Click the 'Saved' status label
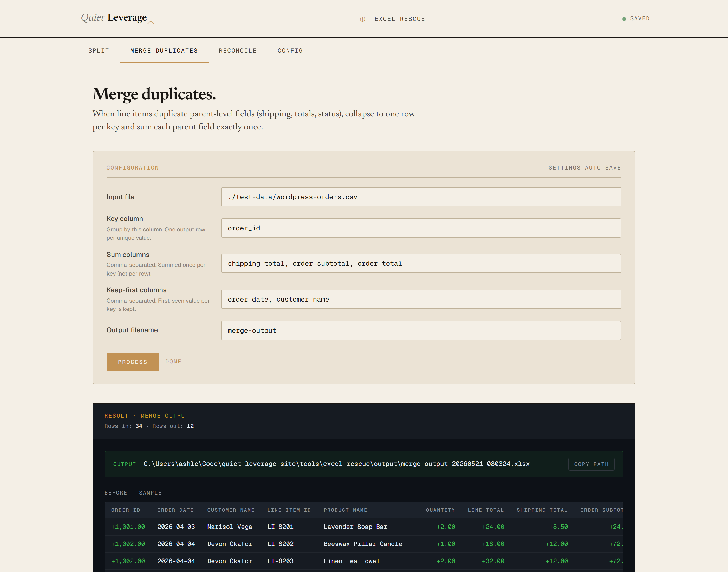This screenshot has height=572, width=728. click(640, 19)
